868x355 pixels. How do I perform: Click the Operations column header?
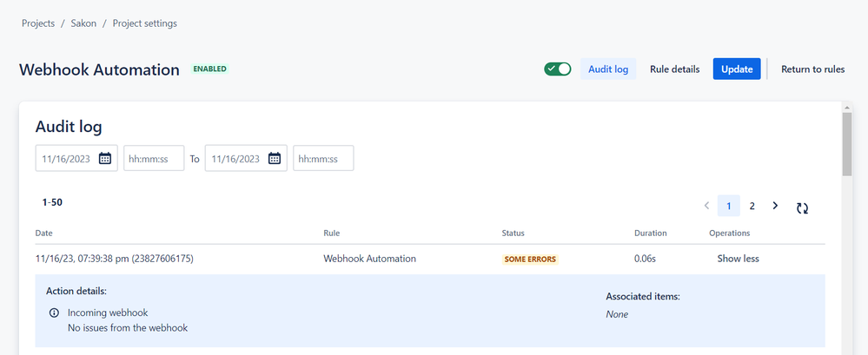[x=730, y=233]
